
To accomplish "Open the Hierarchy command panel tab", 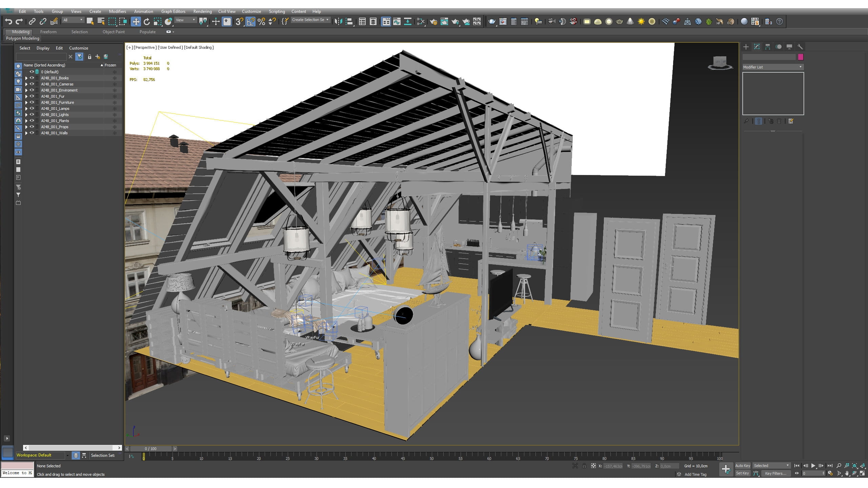I will pyautogui.click(x=768, y=47).
